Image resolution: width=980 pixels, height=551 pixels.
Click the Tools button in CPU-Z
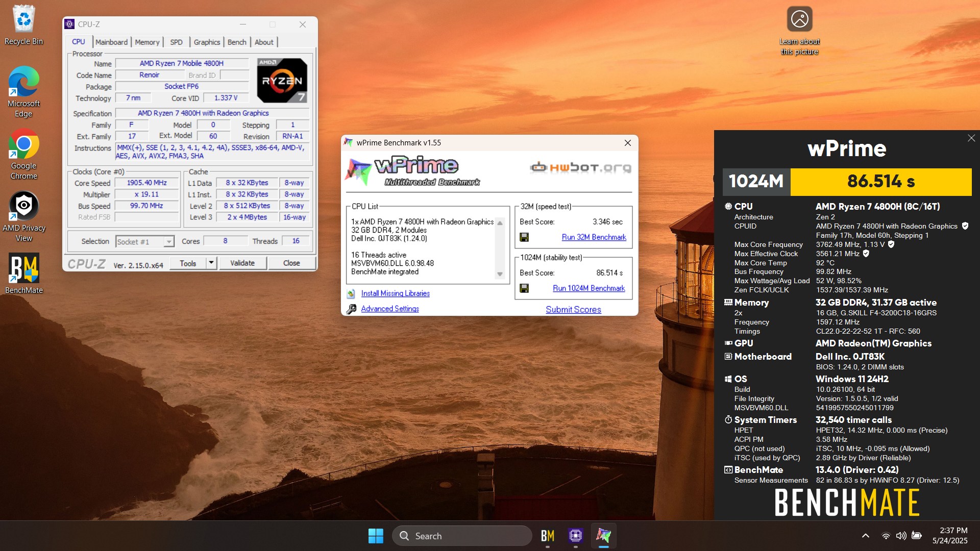(187, 263)
